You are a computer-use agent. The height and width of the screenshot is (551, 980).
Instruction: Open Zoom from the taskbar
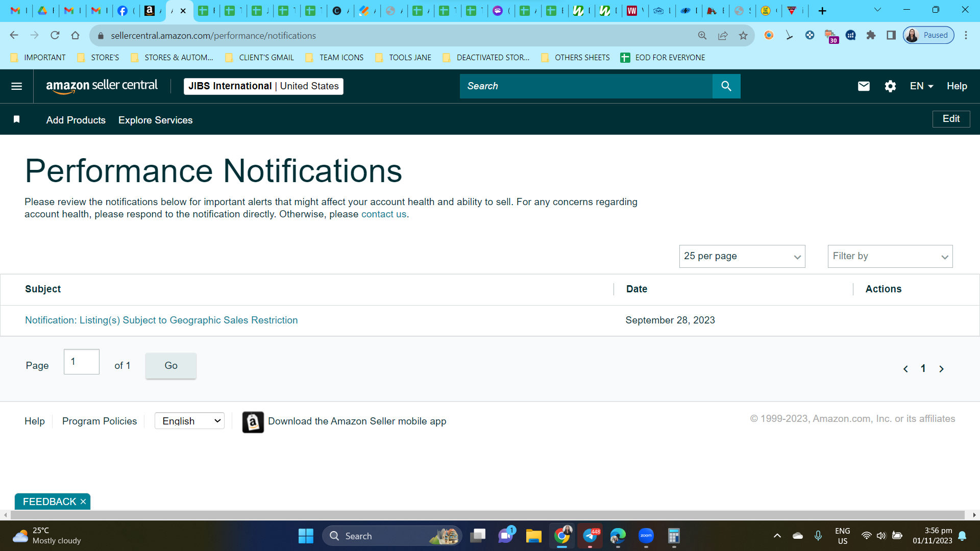646,536
